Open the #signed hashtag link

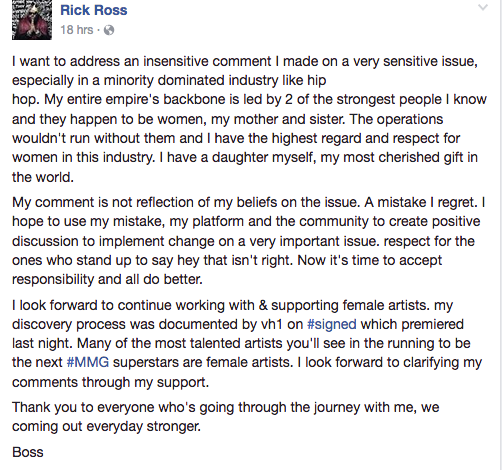tap(332, 324)
